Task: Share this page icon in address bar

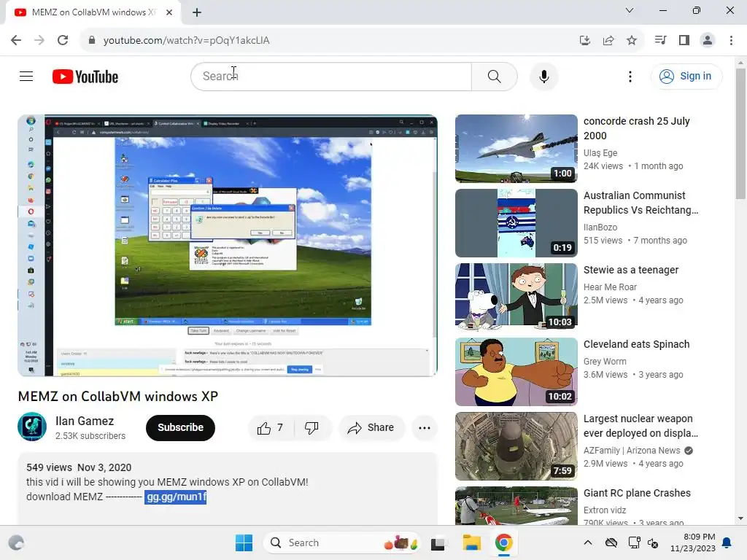Action: 608,40
